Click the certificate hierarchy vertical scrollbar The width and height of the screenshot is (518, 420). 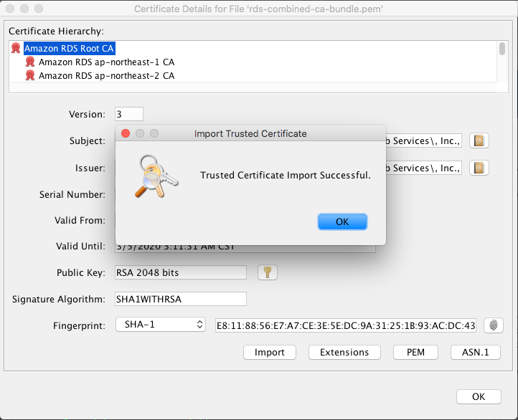(502, 49)
